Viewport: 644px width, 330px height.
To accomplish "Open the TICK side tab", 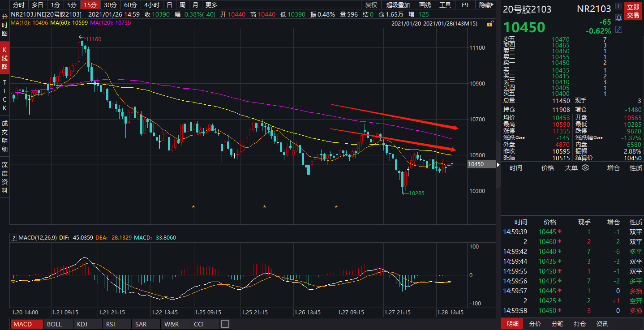I will point(5,95).
